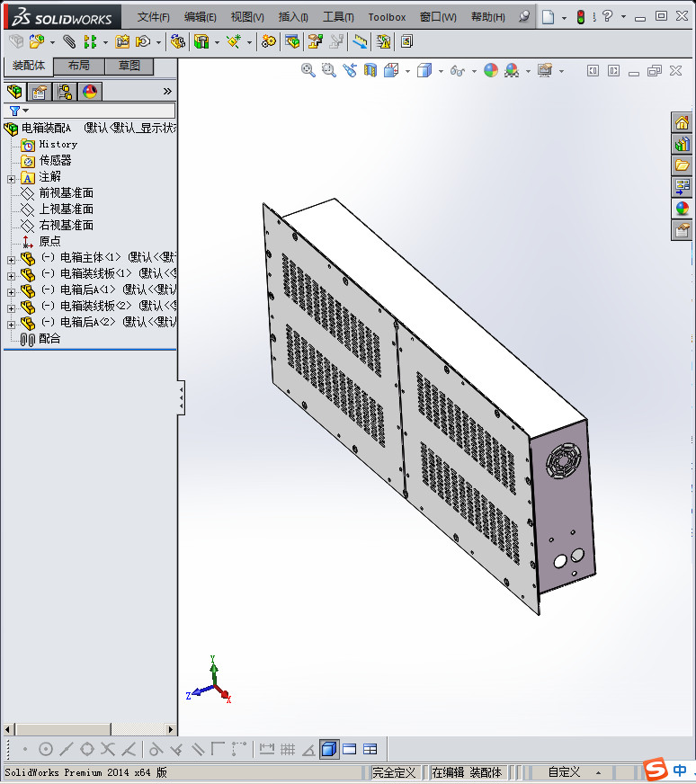Click the Edit Appearance color ball icon
Viewport: 696px width, 784px height.
coord(491,70)
